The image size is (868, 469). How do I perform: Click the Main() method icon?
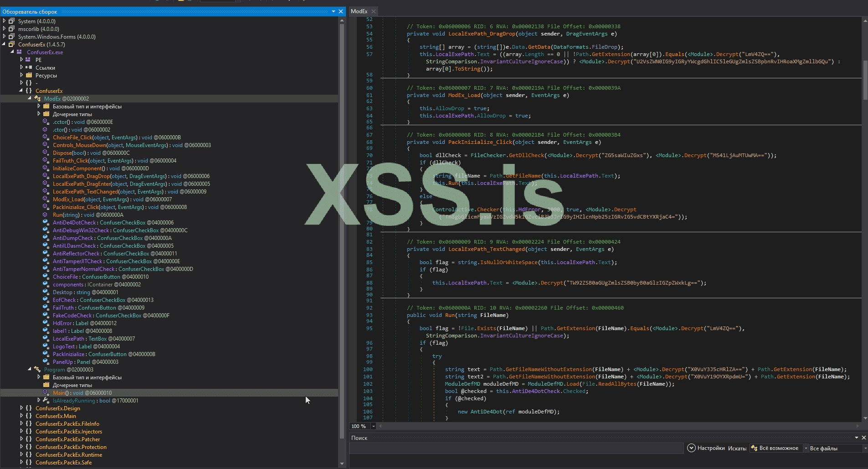[46, 393]
